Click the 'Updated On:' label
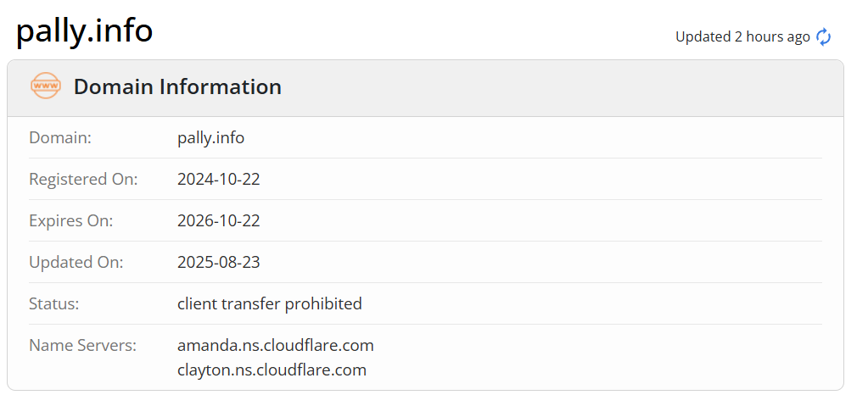The width and height of the screenshot is (868, 406). click(76, 262)
